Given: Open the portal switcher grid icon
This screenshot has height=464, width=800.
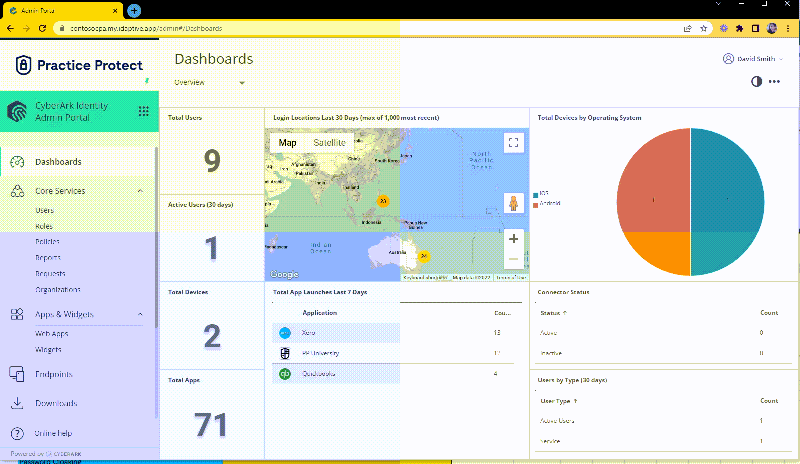Looking at the screenshot, I should tap(144, 111).
